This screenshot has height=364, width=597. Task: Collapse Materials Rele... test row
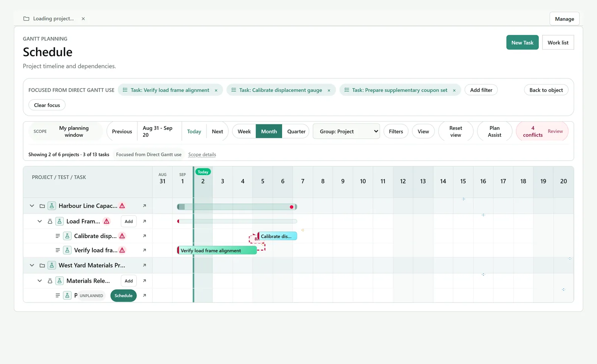tap(40, 281)
